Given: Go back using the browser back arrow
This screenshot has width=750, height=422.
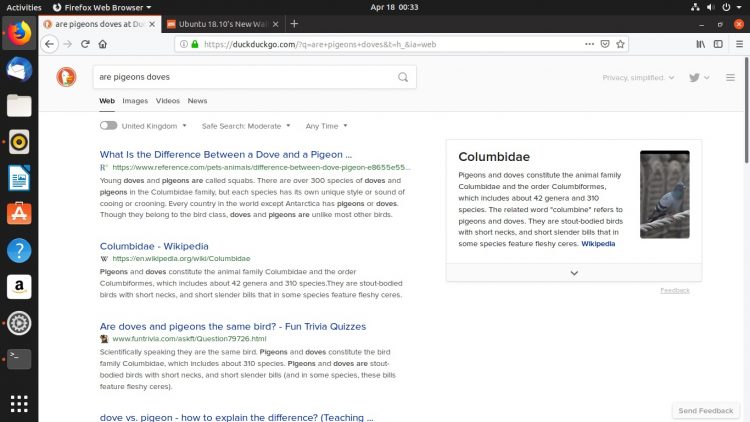Looking at the screenshot, I should [x=49, y=44].
